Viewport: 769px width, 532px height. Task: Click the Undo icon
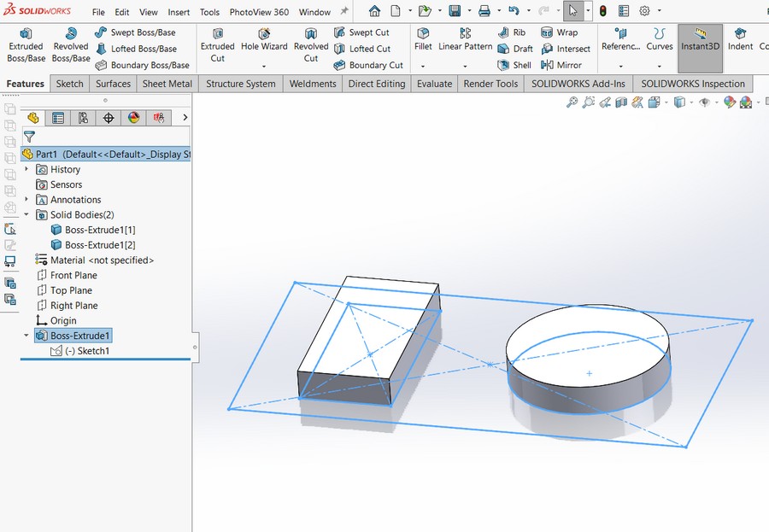click(514, 11)
